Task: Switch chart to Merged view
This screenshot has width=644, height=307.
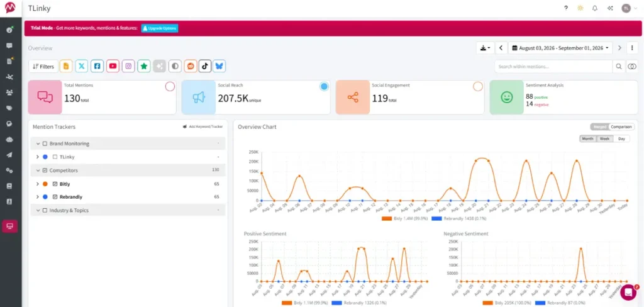Action: click(x=599, y=127)
